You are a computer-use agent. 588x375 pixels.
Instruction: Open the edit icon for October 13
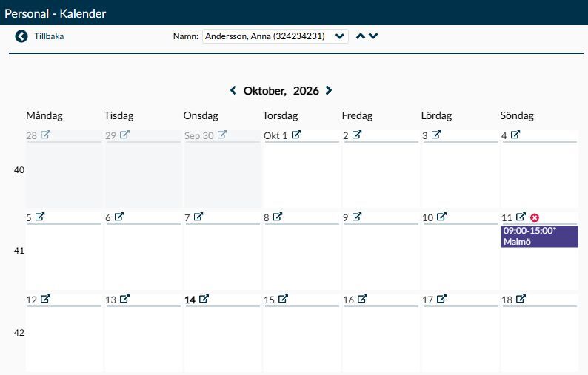click(124, 299)
